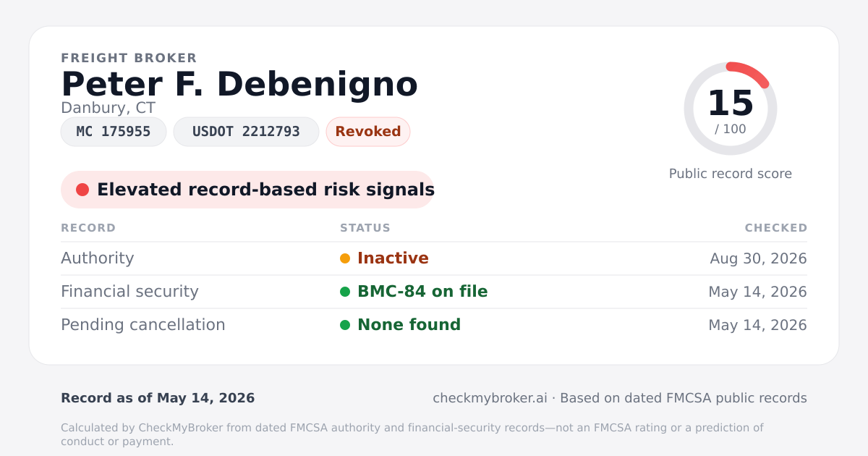
Task: Select the Authority record row
Action: (x=434, y=258)
